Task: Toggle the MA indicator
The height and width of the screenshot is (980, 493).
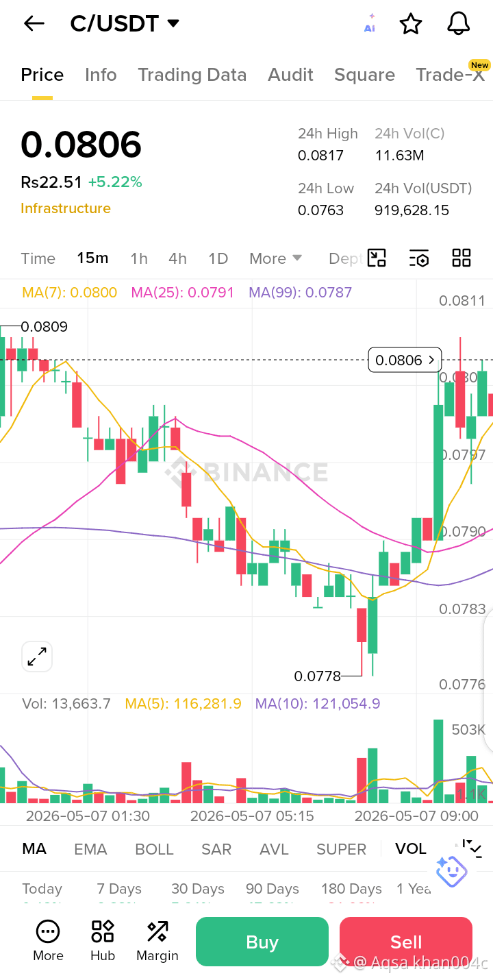Action: tap(34, 849)
